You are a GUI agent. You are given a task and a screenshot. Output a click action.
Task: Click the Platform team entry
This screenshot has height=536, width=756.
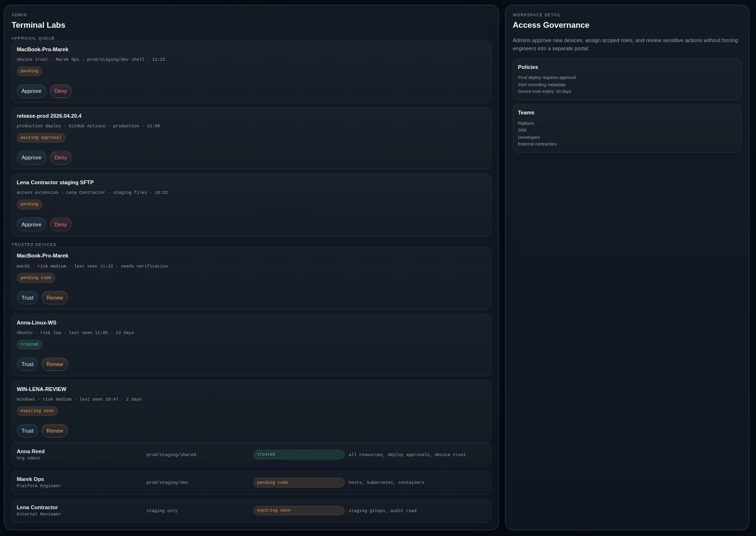pyautogui.click(x=526, y=123)
